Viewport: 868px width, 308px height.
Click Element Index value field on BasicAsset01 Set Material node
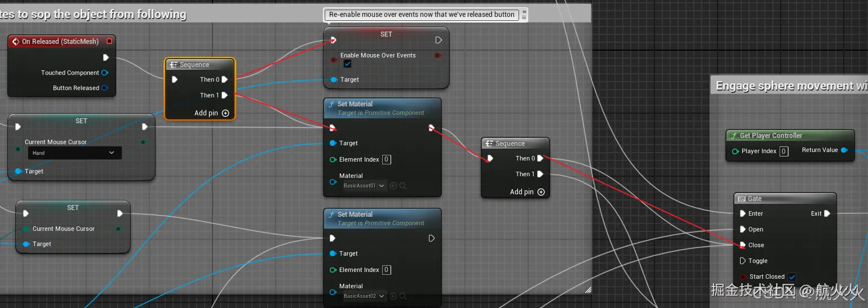pyautogui.click(x=387, y=159)
